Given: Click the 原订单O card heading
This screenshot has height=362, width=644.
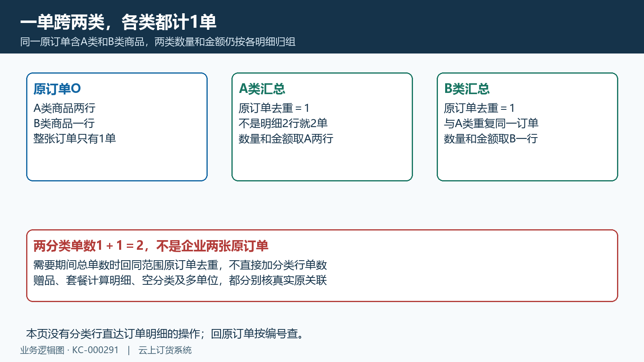Looking at the screenshot, I should pos(57,89).
